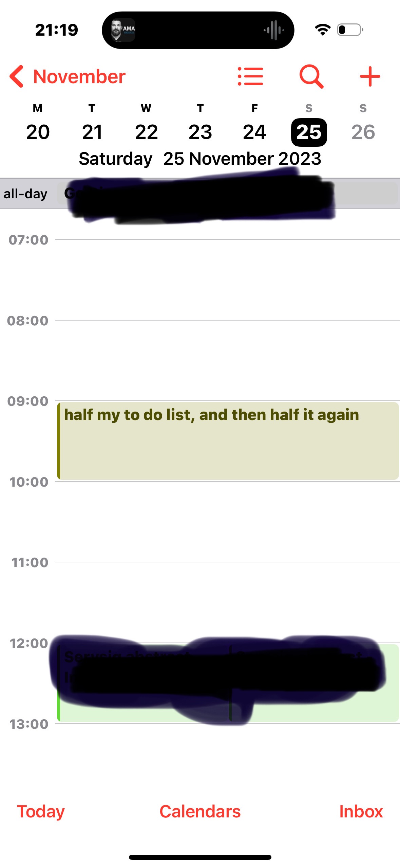Open the calendar search magnifier
Viewport: 400px width, 868px height.
311,76
